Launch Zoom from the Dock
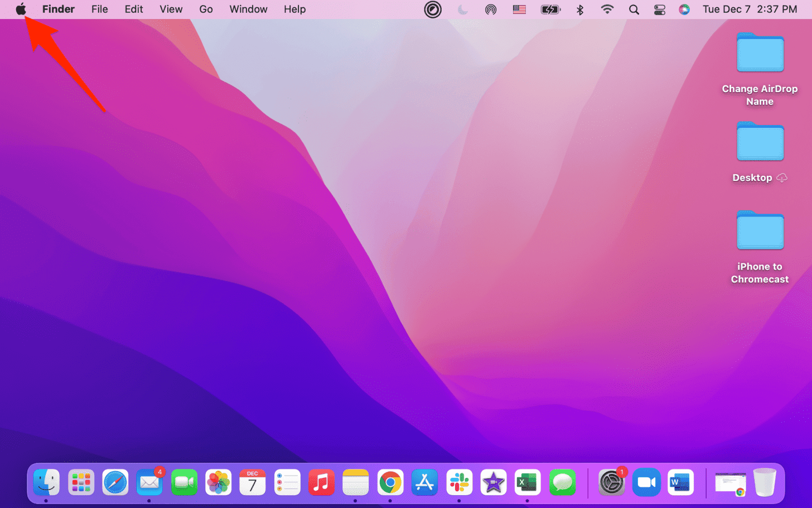This screenshot has width=812, height=508. (646, 482)
